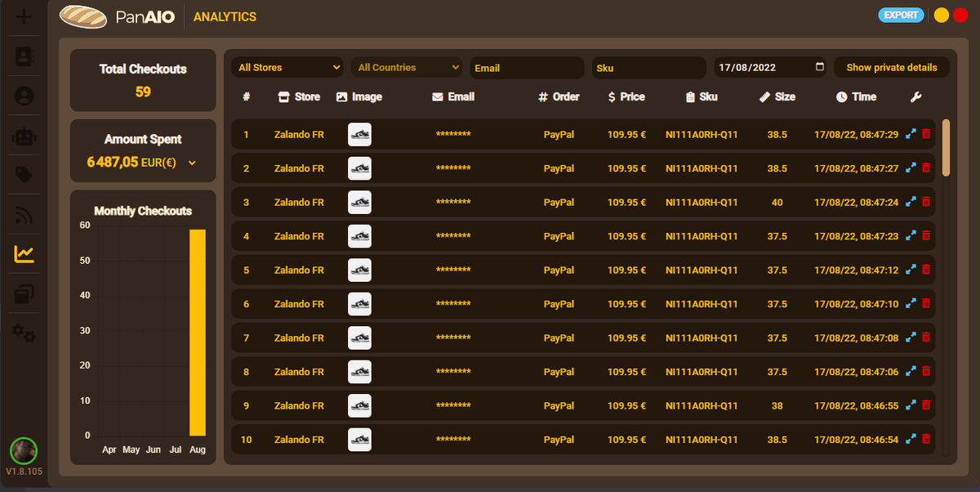Click the Size column header
Viewport: 980px width, 492px height.
777,96
